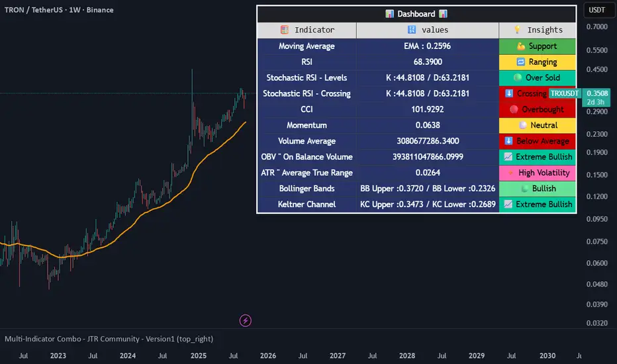The width and height of the screenshot is (617, 364).
Task: Click the chart icon in the OBV insight cell
Action: click(508, 157)
